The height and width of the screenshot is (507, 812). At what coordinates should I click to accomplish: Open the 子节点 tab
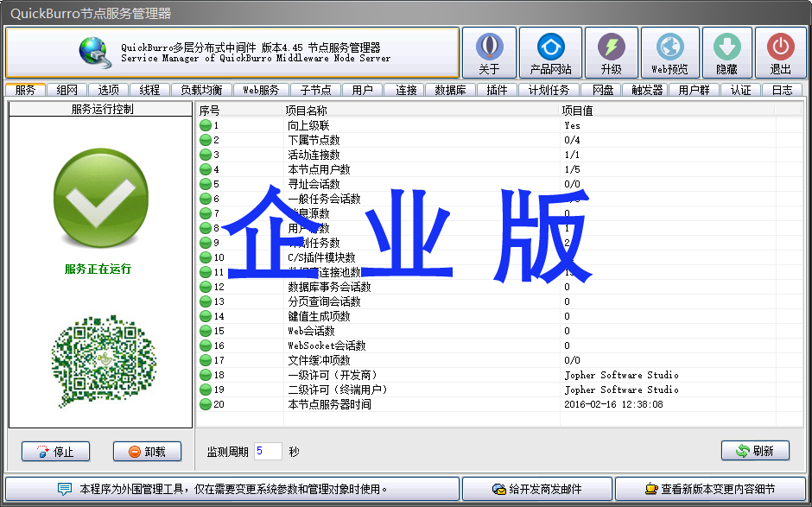(x=315, y=90)
